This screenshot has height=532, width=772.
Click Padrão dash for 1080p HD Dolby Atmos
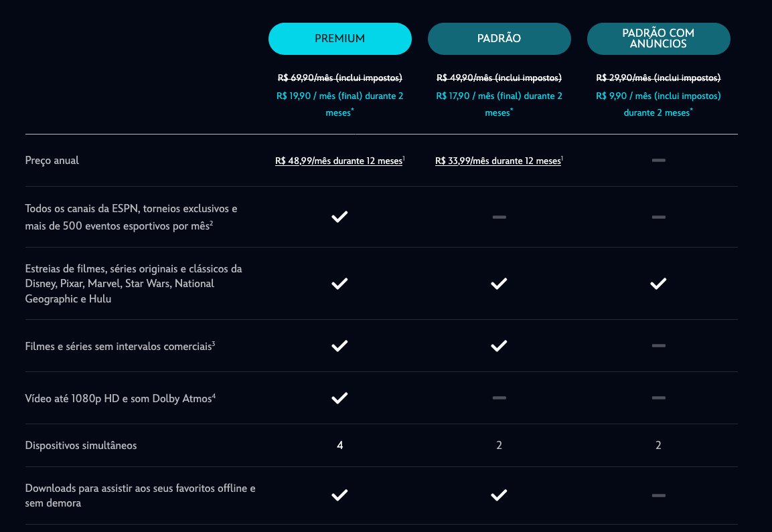(x=499, y=397)
